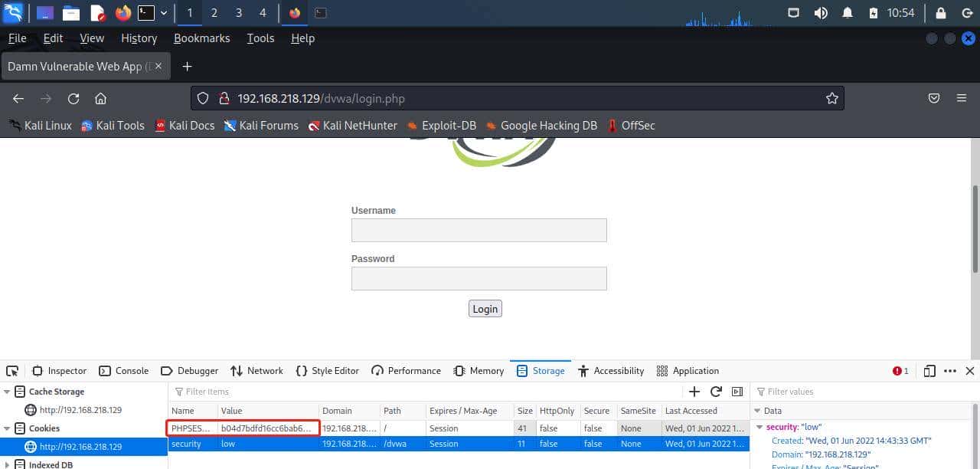Image resolution: width=980 pixels, height=469 pixels.
Task: Open the Kali Tools bookmark
Action: (x=113, y=126)
